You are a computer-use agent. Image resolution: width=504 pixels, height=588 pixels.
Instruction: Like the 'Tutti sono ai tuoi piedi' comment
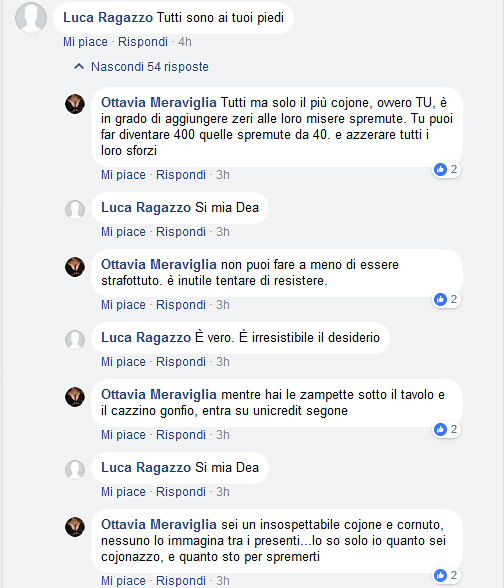pos(85,42)
